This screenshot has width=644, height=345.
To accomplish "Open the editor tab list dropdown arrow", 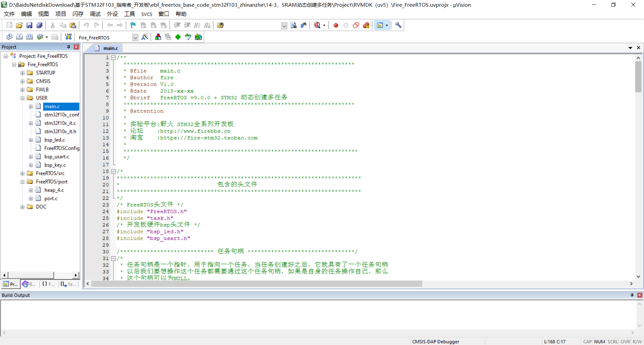I will pos(630,48).
